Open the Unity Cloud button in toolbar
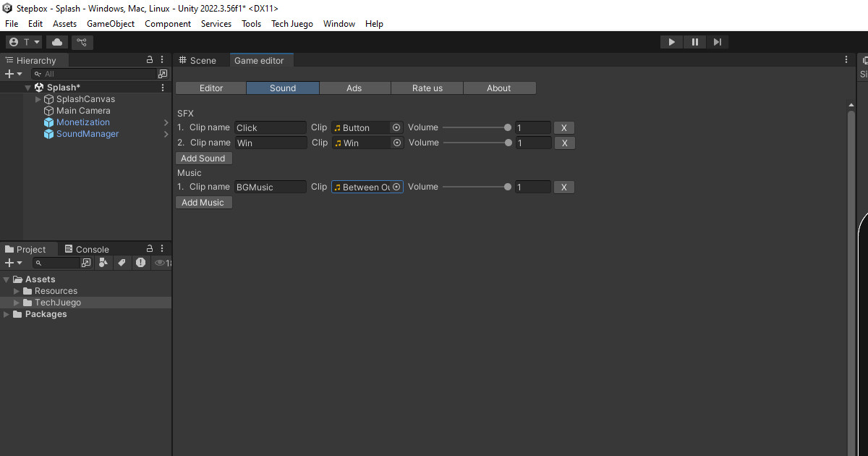Image resolution: width=868 pixels, height=456 pixels. coord(57,42)
